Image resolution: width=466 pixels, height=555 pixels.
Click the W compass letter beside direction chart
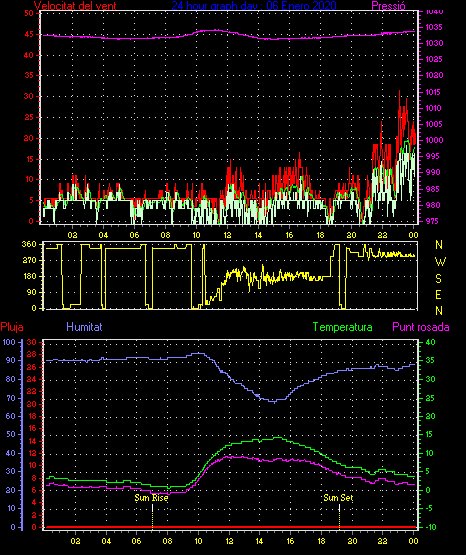click(x=440, y=262)
